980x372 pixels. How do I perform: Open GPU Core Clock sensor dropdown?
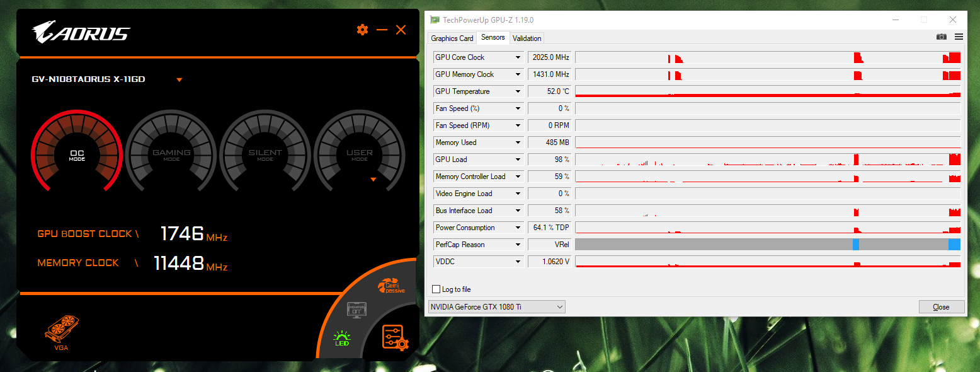point(518,57)
